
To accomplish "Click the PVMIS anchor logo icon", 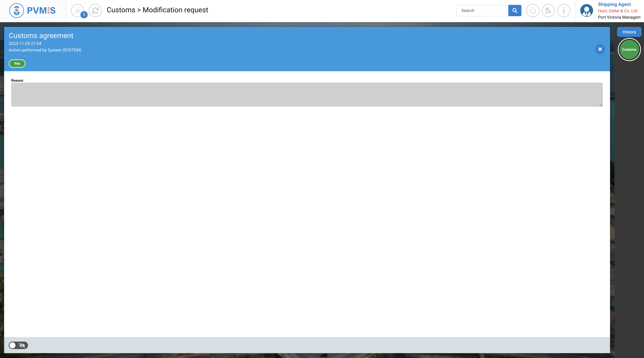I will coord(16,10).
